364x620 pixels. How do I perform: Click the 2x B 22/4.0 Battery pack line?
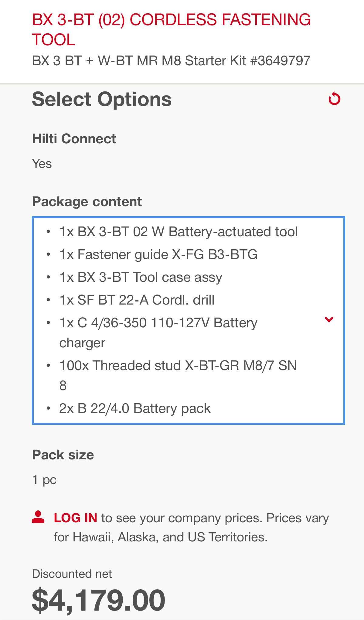135,408
